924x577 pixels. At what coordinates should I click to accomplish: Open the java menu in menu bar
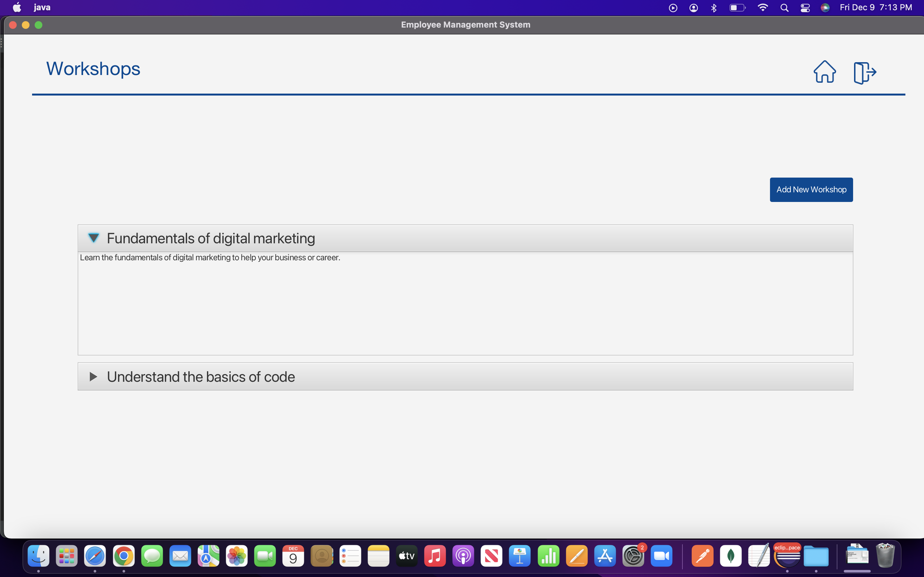[x=42, y=8]
